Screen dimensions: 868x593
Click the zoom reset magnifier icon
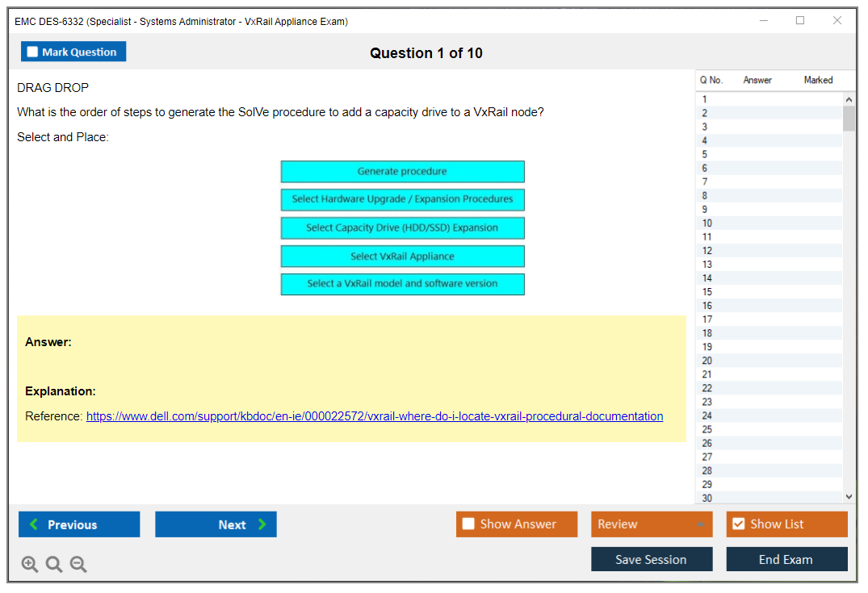(54, 565)
